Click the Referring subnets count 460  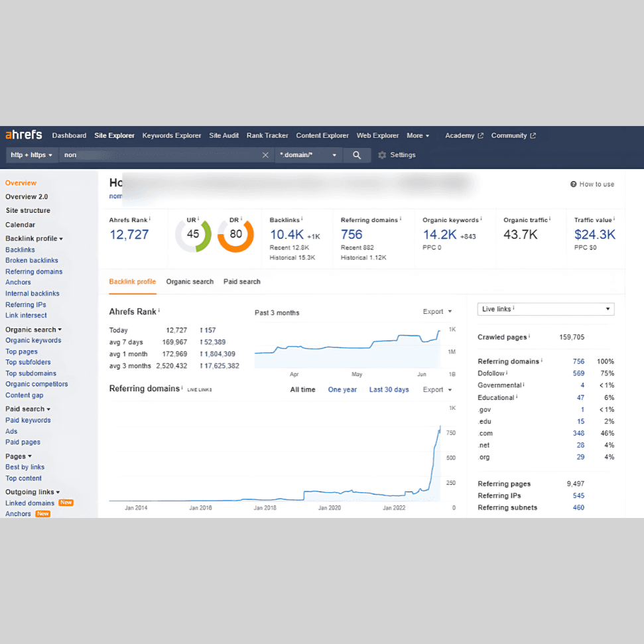click(579, 507)
